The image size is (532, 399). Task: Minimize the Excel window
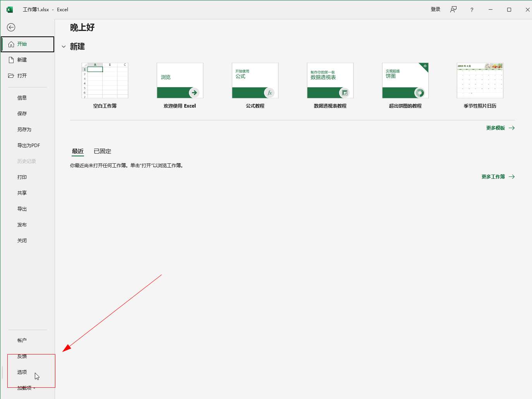pos(491,10)
